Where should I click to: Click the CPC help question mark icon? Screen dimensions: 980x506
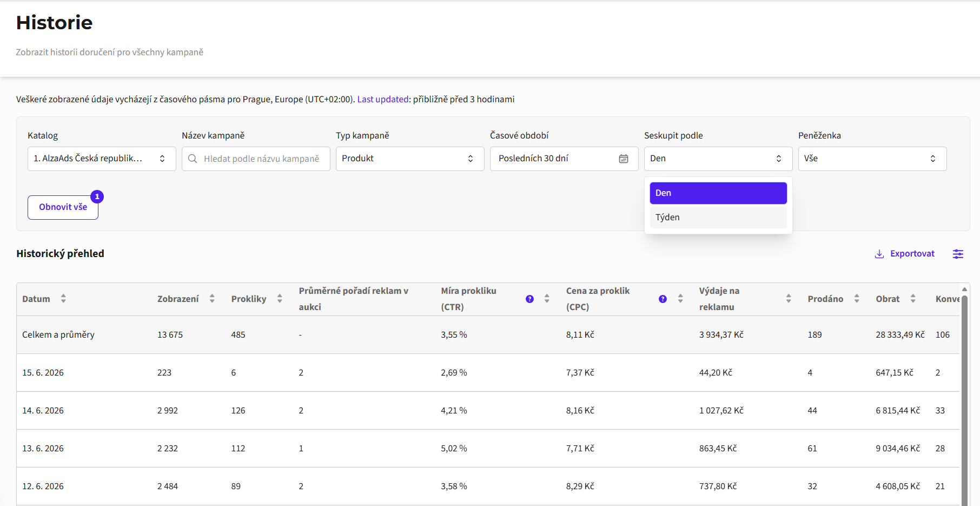tap(663, 299)
